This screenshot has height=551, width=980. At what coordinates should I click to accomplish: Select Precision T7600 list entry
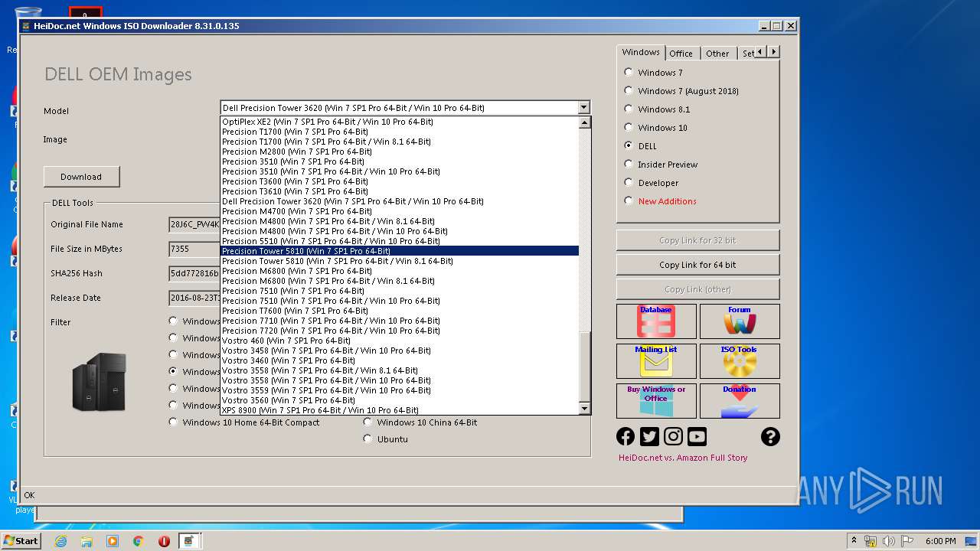pos(400,311)
